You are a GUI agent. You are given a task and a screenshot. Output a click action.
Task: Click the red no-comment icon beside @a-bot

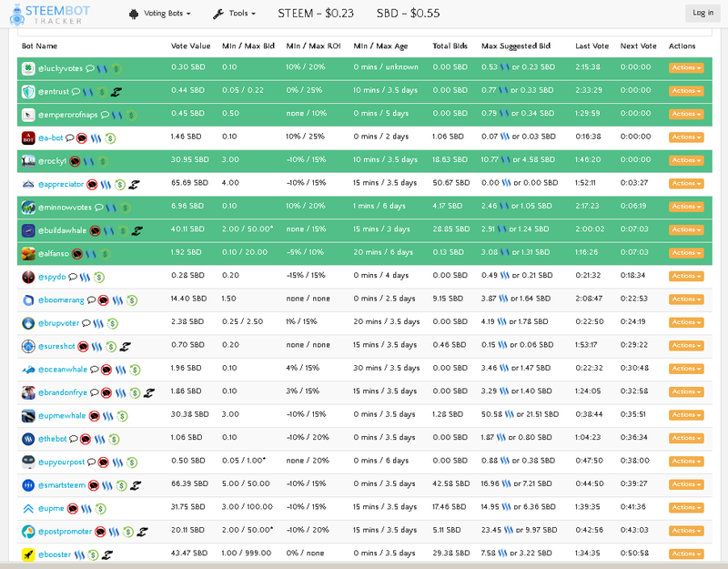(82, 138)
